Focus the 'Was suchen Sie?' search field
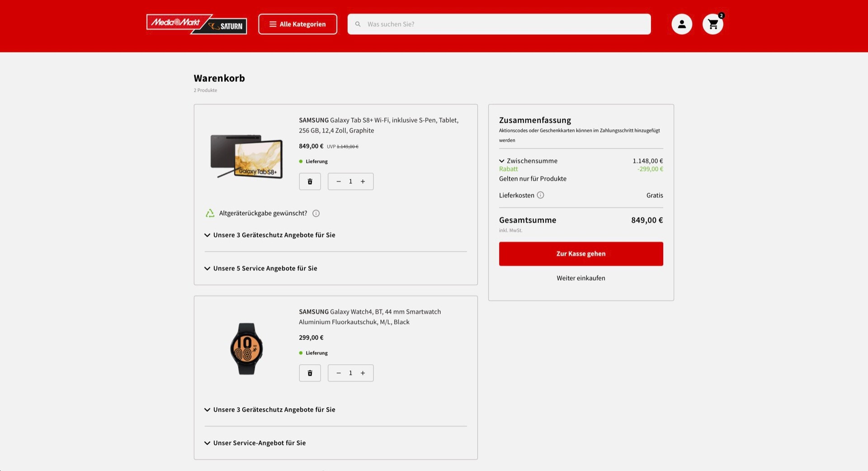This screenshot has height=471, width=868. [499, 24]
